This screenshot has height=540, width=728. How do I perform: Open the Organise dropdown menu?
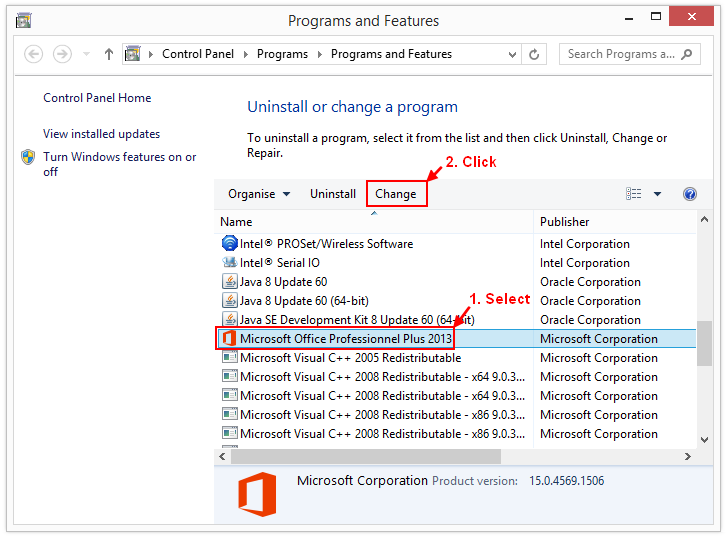pos(258,194)
